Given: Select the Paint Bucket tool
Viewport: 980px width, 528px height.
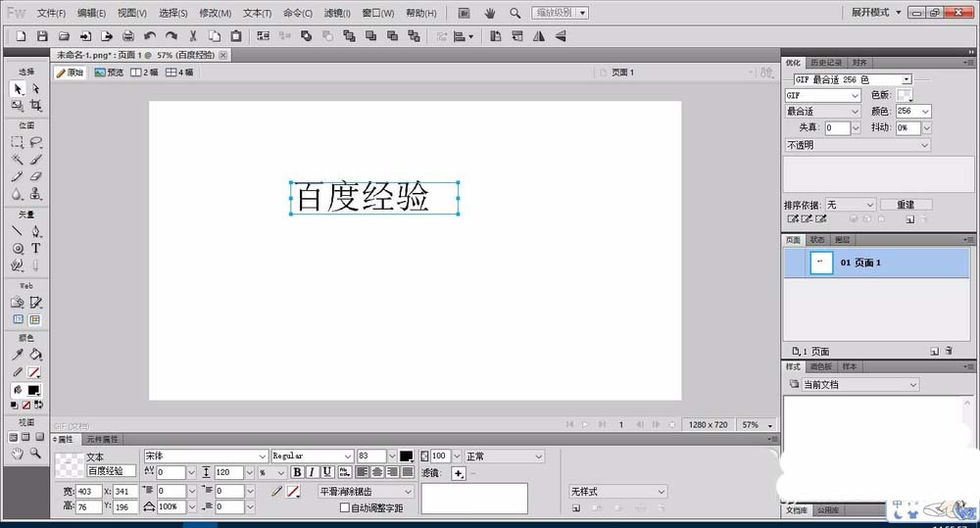Looking at the screenshot, I should click(35, 355).
